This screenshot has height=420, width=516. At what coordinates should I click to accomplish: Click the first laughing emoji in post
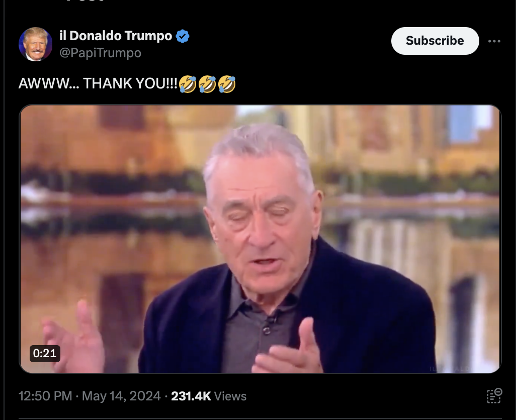point(188,84)
